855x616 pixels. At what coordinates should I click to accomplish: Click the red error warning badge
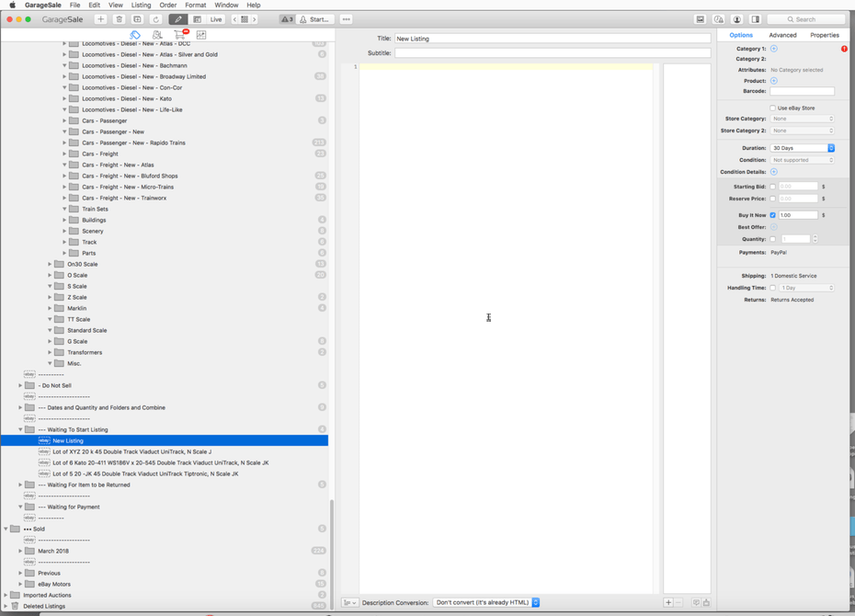tap(844, 49)
